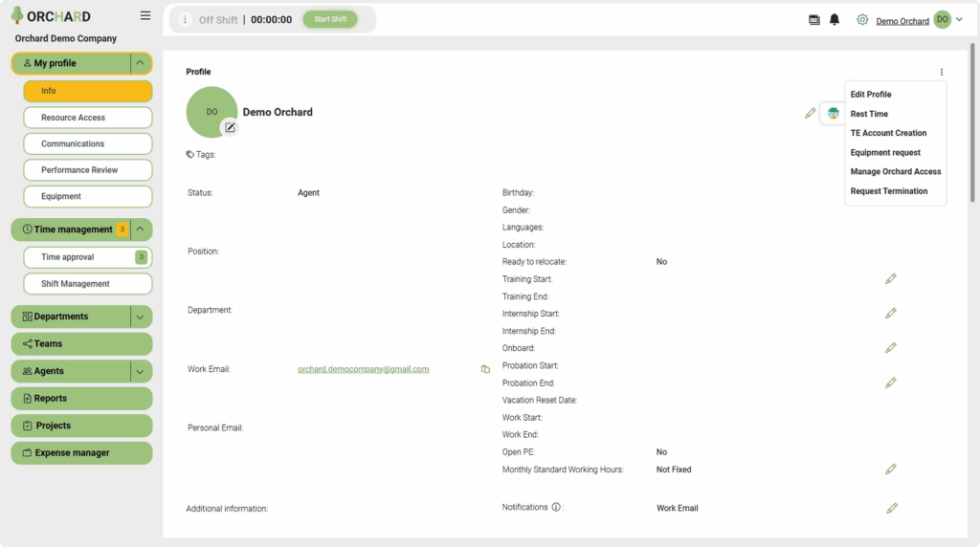Open Teams section
Viewport: 980px width, 547px height.
coord(81,344)
